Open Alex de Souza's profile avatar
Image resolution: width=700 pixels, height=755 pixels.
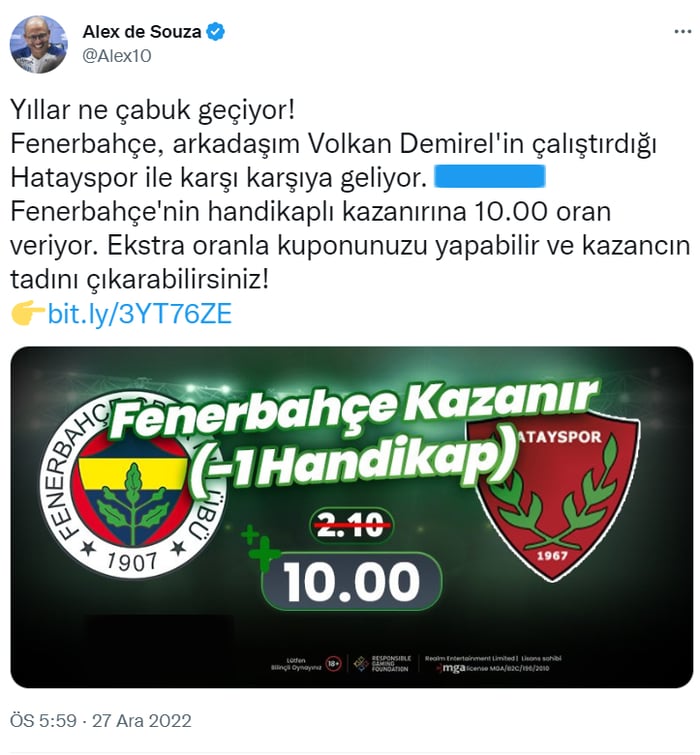pos(39,44)
